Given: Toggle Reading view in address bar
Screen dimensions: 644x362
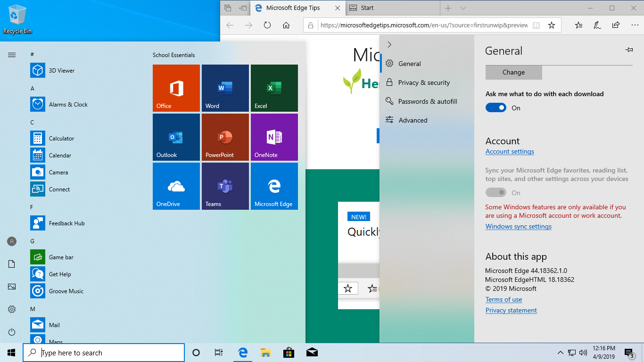Looking at the screenshot, I should 536,25.
